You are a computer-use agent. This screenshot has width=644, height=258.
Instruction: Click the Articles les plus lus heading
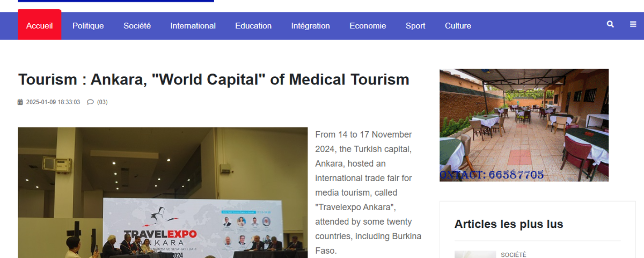(x=509, y=224)
